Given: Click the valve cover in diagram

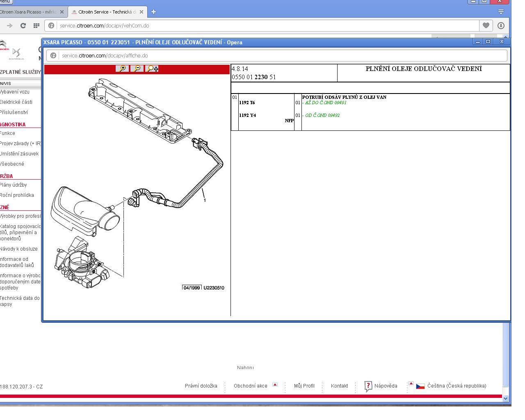Looking at the screenshot, I should click(139, 111).
